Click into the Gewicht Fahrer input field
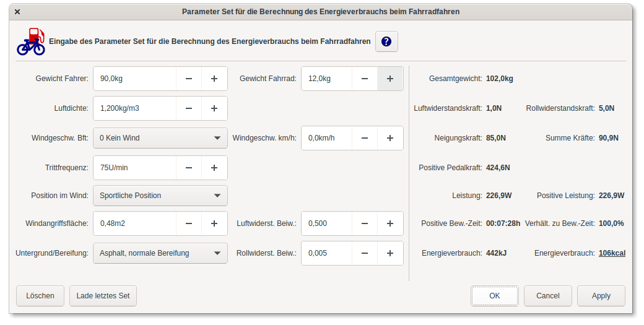The height and width of the screenshot is (325, 644). [x=134, y=79]
